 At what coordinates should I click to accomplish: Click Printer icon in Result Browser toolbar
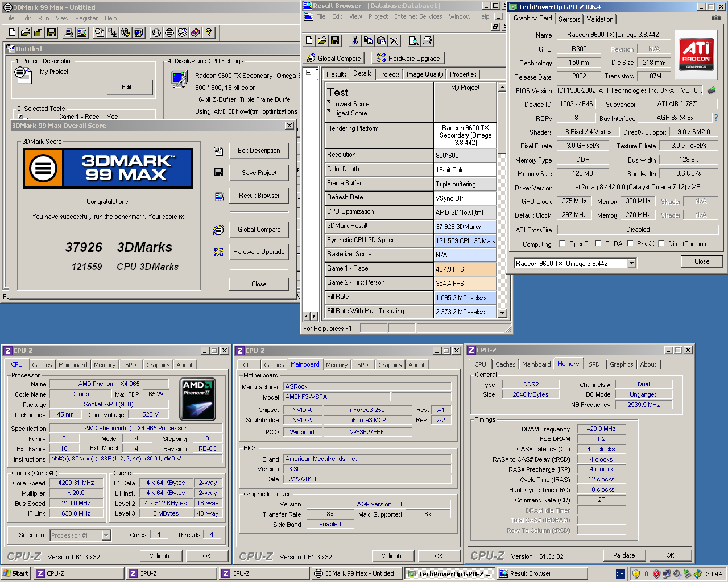tap(427, 40)
